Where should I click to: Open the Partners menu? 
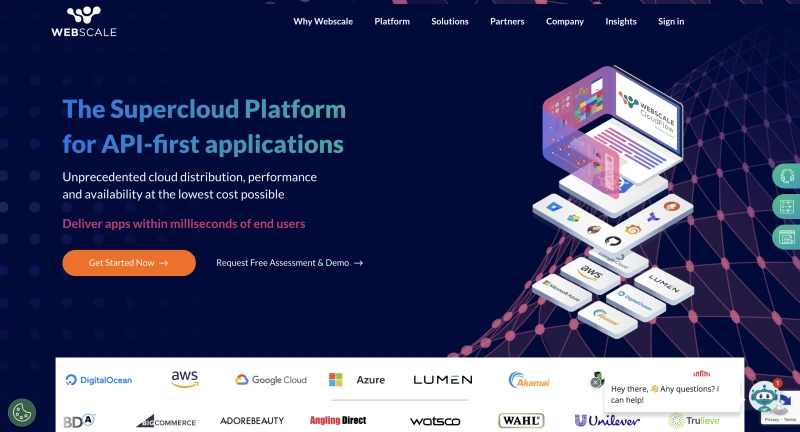[507, 21]
